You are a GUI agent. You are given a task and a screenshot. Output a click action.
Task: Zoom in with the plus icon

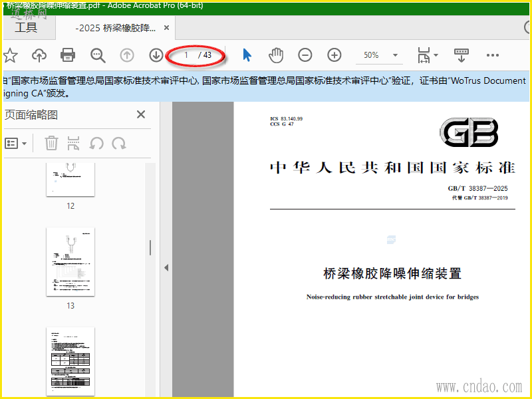(334, 55)
